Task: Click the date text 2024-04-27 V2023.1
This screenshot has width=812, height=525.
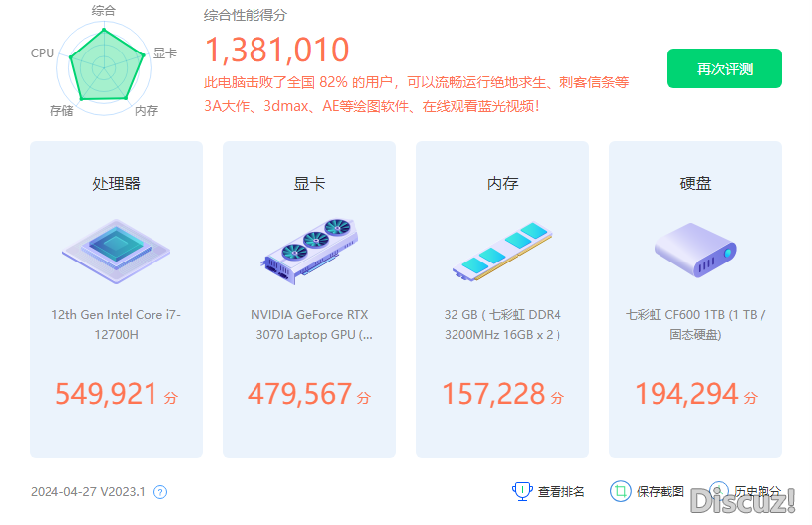Action: pos(87,492)
